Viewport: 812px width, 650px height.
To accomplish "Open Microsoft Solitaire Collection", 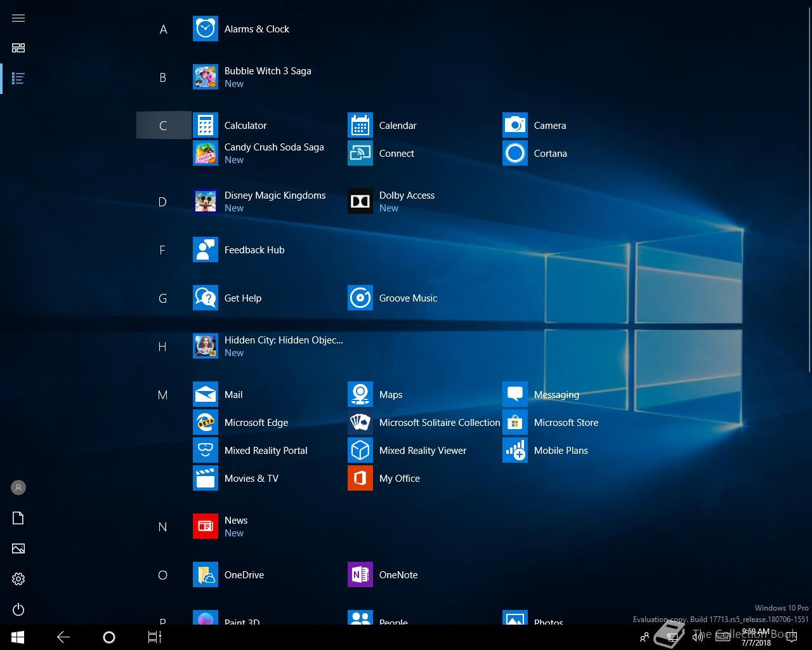I will 424,423.
